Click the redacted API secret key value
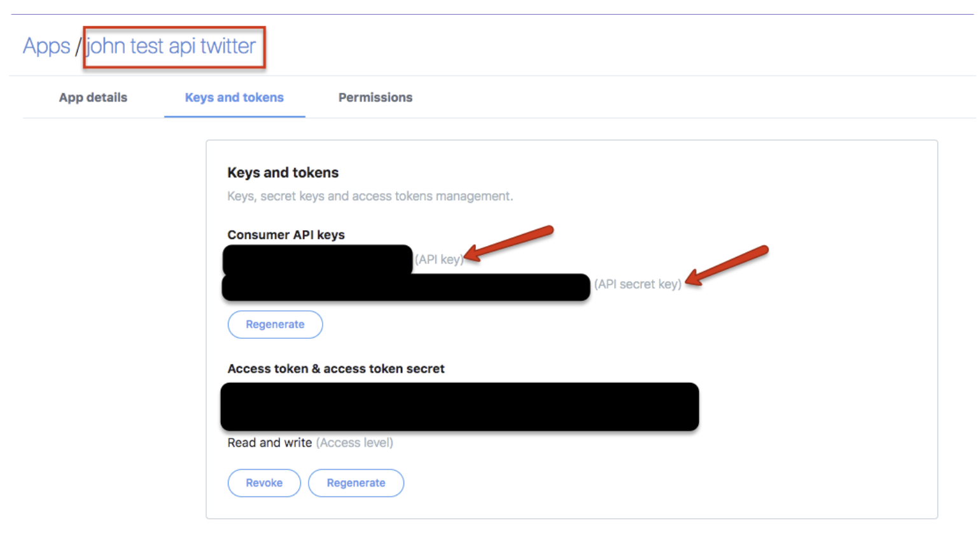 tap(405, 287)
